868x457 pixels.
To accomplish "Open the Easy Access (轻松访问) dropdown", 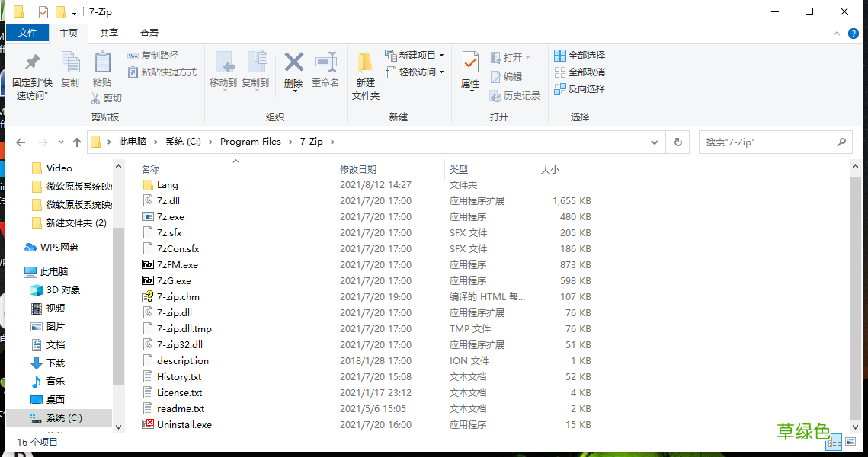I will (x=415, y=72).
